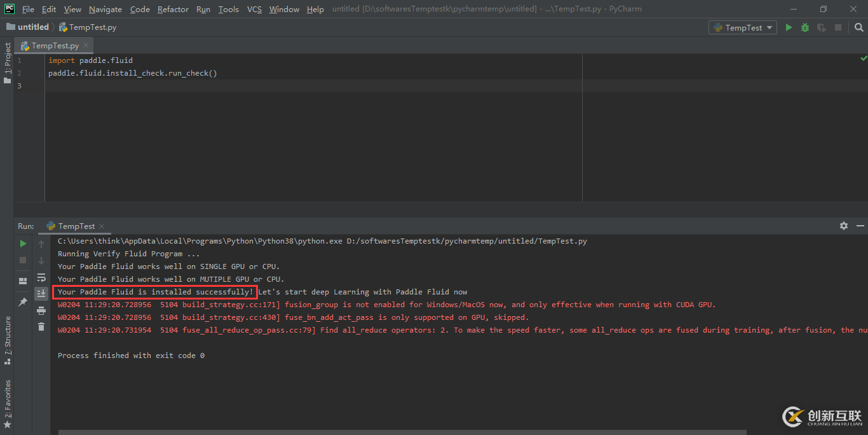Click 'Running Verify Fluid Program ...' output line
868x435 pixels.
(x=129, y=254)
